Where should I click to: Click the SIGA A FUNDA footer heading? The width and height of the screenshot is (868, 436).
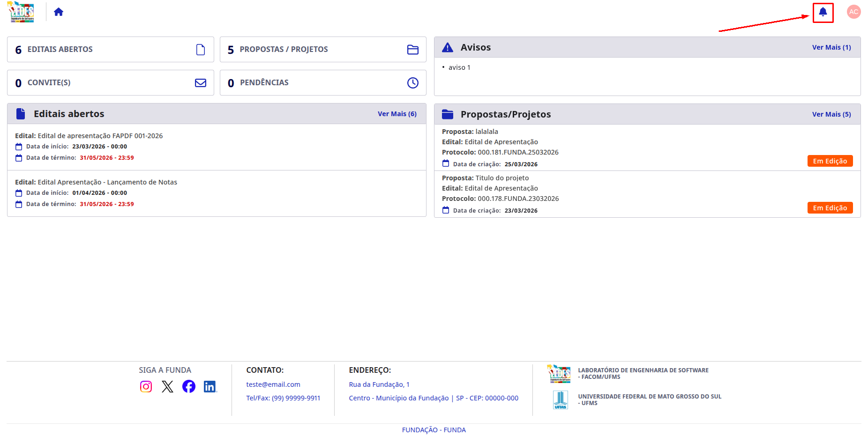[165, 370]
